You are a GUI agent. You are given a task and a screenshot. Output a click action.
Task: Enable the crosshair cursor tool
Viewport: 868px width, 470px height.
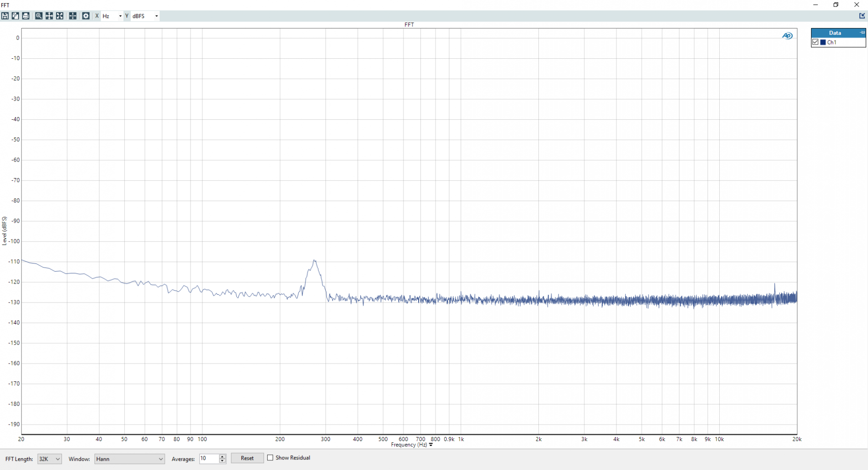(x=73, y=16)
